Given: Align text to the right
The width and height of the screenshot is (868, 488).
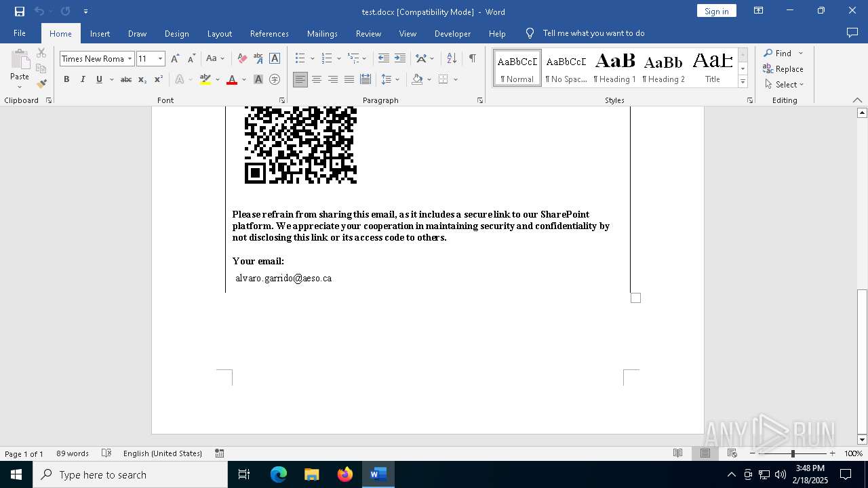Looking at the screenshot, I should pos(333,79).
